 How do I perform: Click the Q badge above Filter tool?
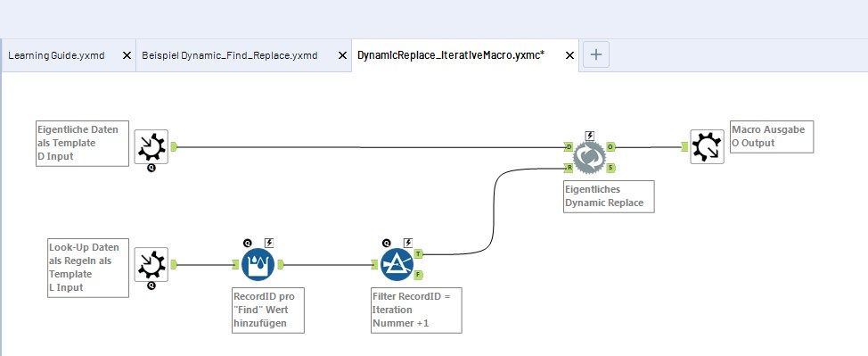tap(387, 243)
